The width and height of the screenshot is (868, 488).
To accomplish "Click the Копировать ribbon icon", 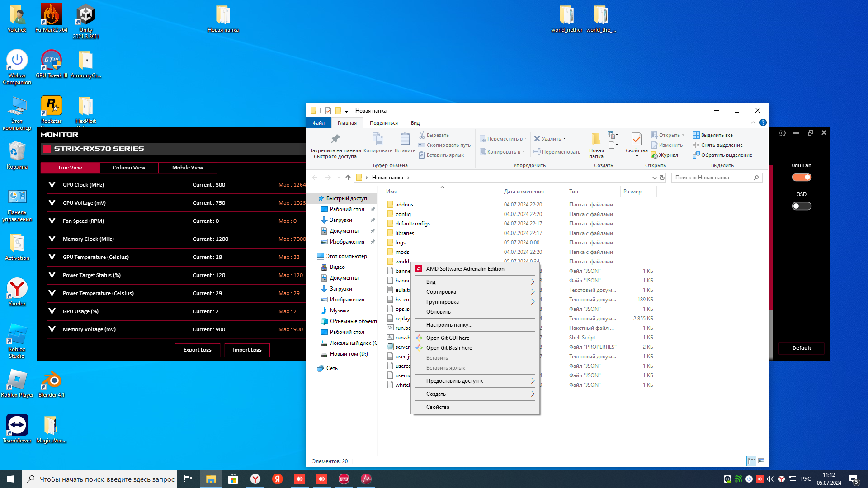I will tap(377, 143).
